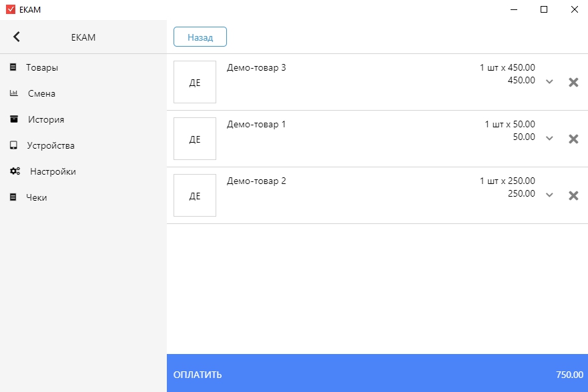Click the gears icon for Настройки
The width and height of the screenshot is (588, 392).
15,171
